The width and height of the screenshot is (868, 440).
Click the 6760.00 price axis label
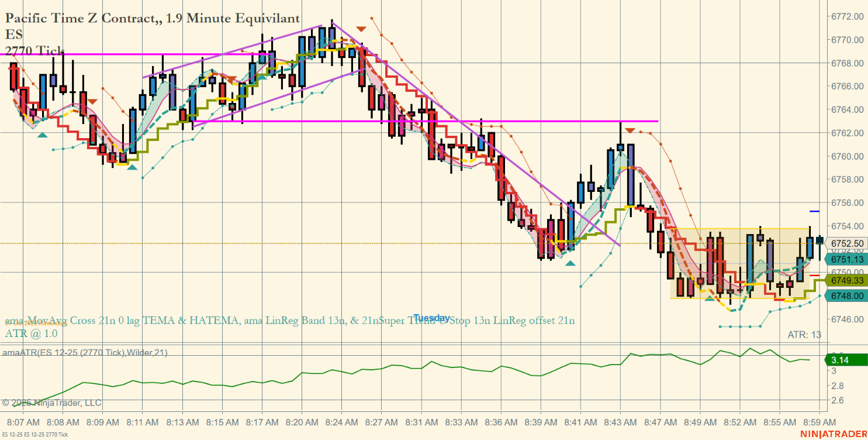(x=849, y=156)
